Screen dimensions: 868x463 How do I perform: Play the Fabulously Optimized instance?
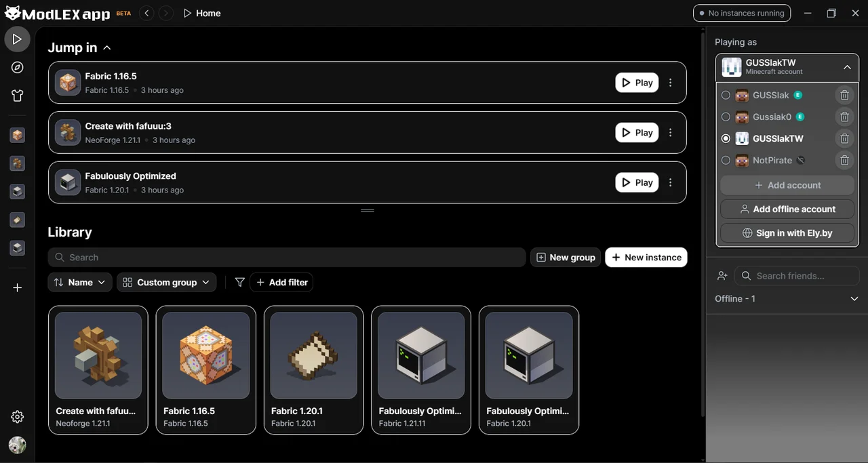point(637,182)
